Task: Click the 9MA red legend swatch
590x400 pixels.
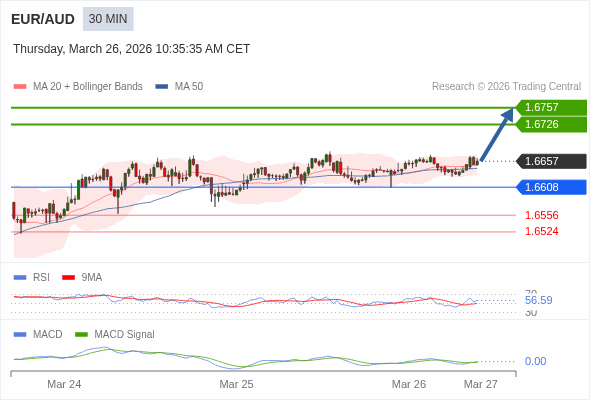Action: (68, 278)
